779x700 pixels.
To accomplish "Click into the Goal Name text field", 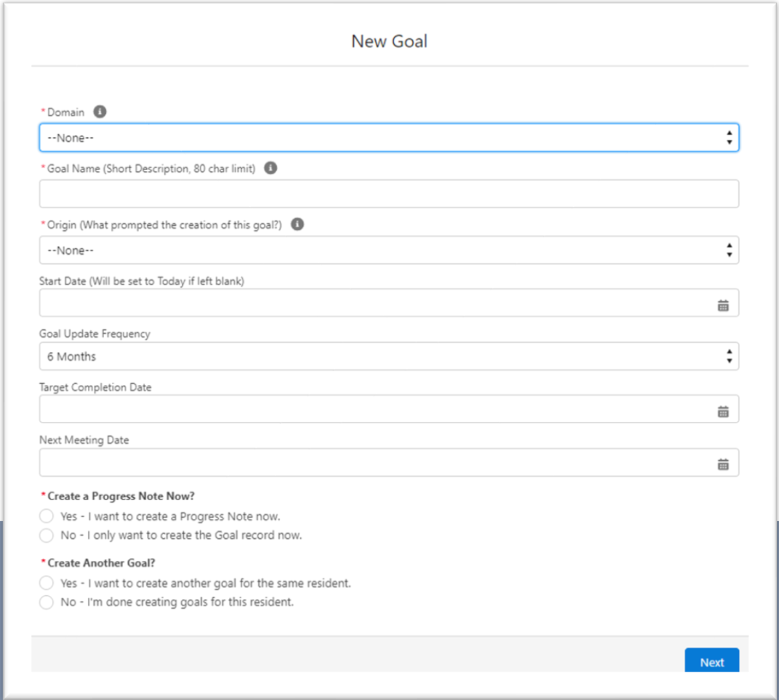I will tap(388, 194).
